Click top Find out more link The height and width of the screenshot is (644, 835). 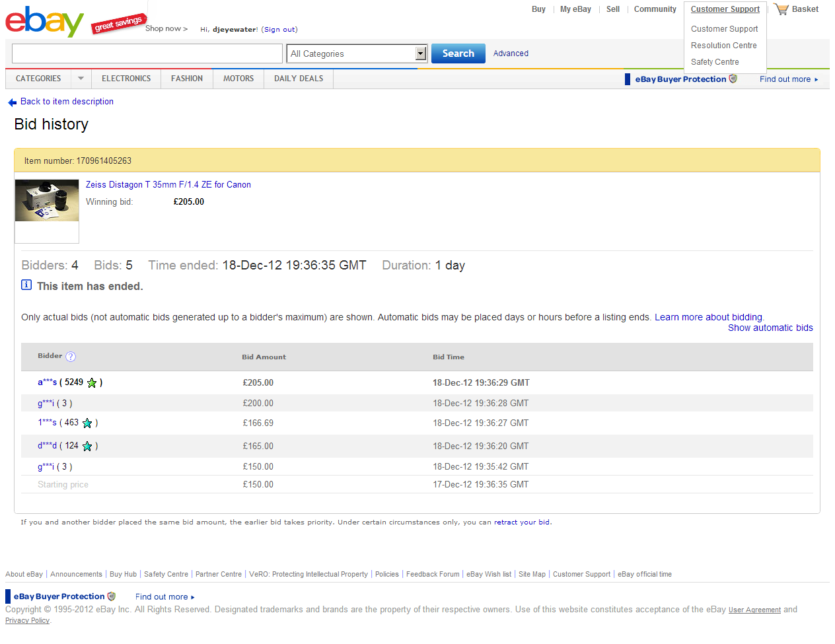coord(789,79)
